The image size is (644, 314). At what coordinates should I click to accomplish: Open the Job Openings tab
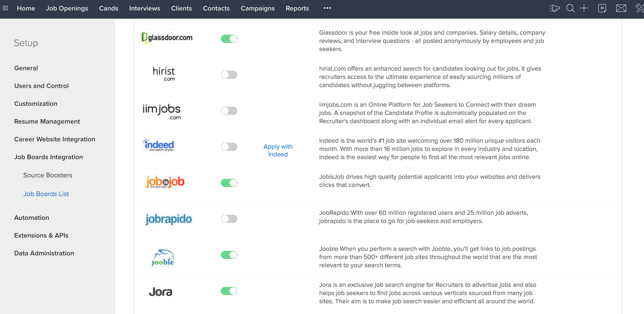pos(67,8)
